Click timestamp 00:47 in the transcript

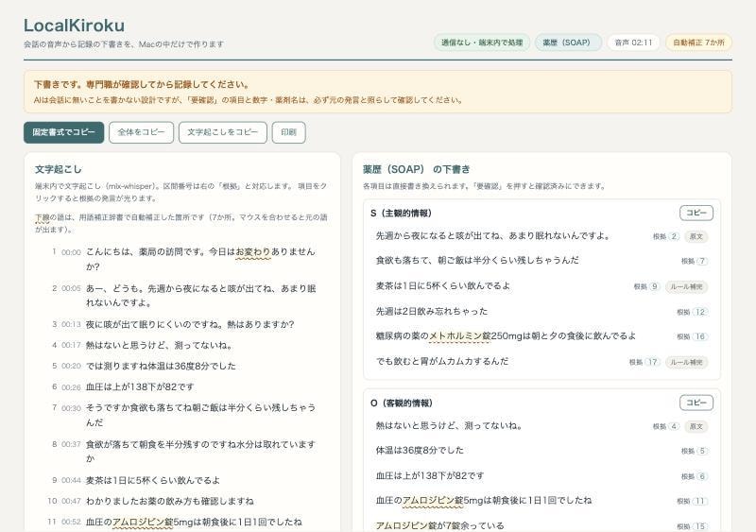point(72,501)
